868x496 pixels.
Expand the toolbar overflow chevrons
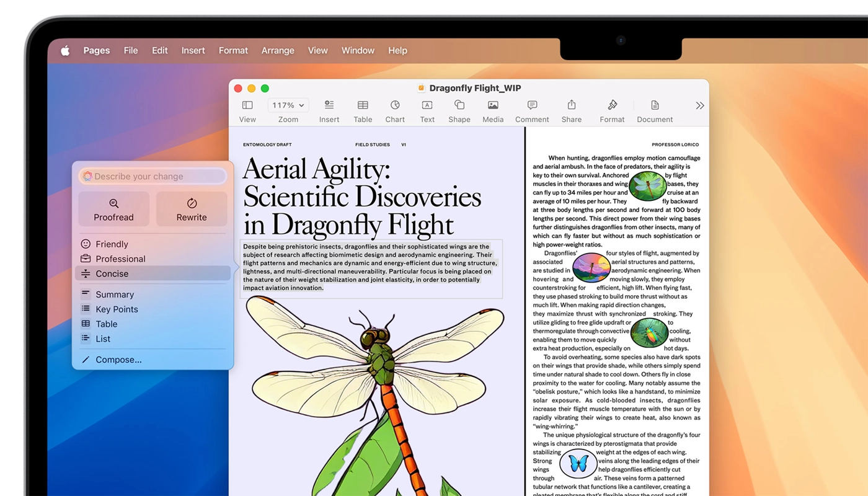700,105
